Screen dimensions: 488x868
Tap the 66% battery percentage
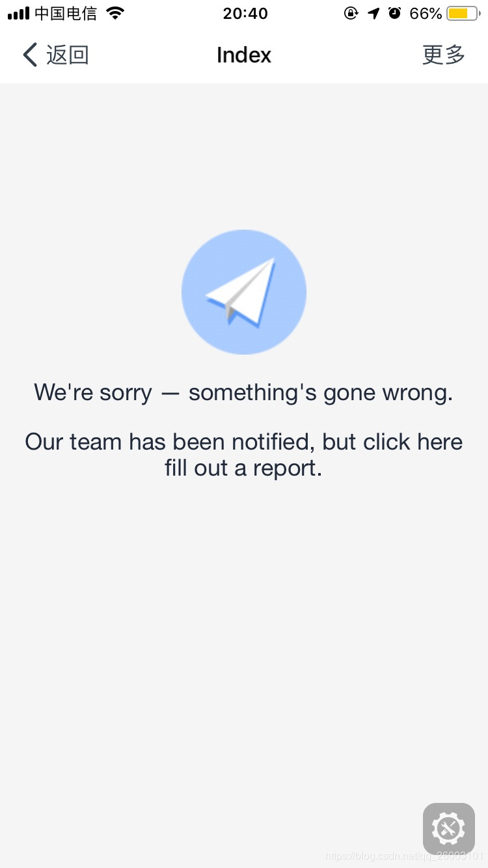426,14
